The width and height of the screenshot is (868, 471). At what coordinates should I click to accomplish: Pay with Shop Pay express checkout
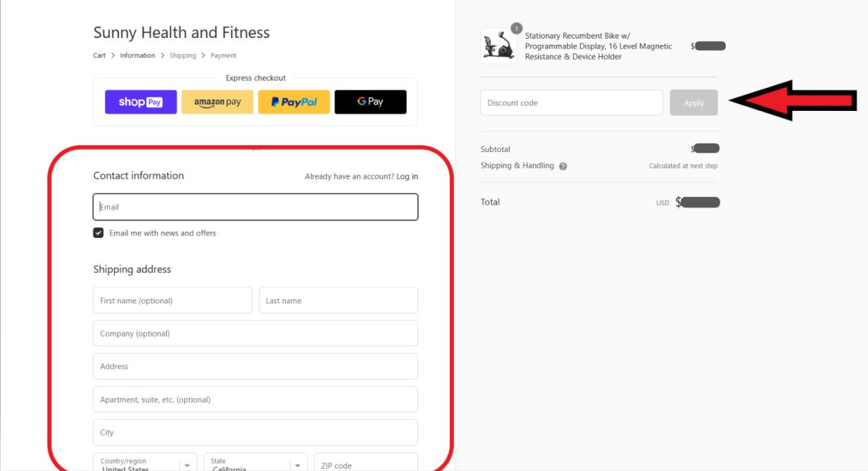pyautogui.click(x=141, y=102)
